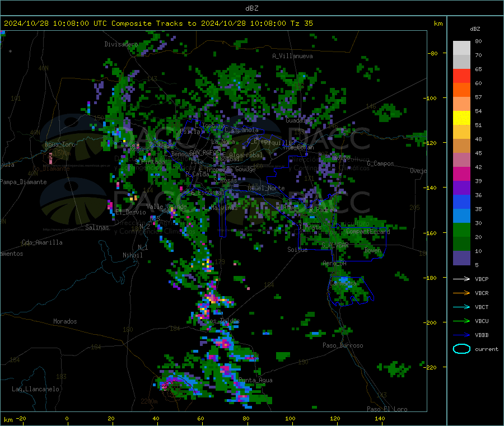Click the SAN_RAFAEL city label
Image resolution: width=504 pixels, height=426 pixels.
(x=205, y=152)
